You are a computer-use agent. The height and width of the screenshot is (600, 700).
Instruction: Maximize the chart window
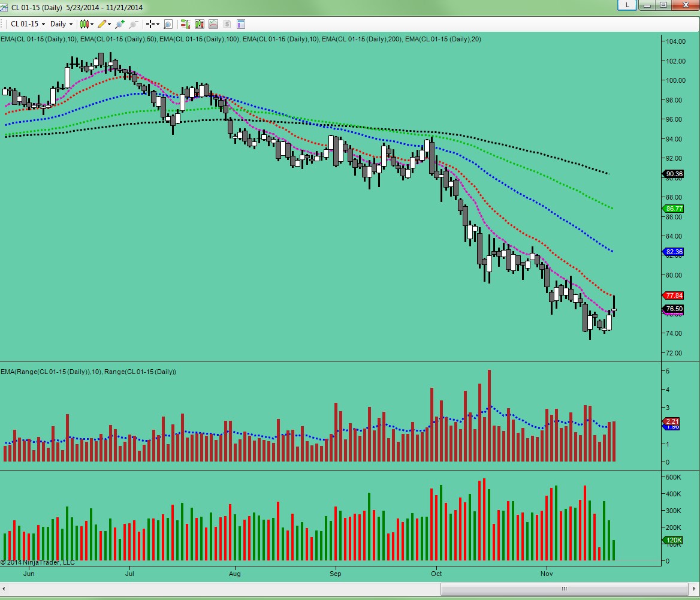click(x=663, y=5)
